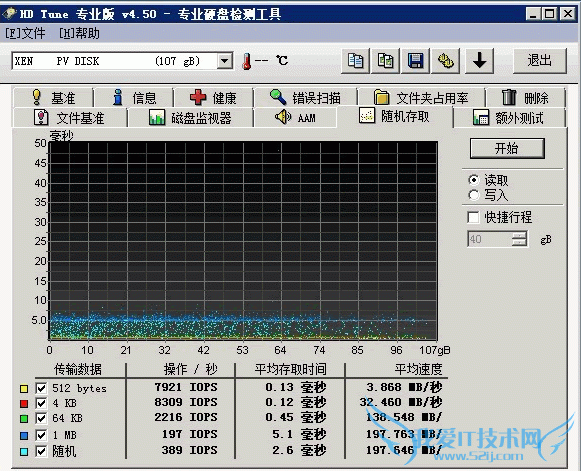Image resolution: width=581 pixels, height=471 pixels.
Task: Open the [H]帮助 help menu
Action: 79,34
